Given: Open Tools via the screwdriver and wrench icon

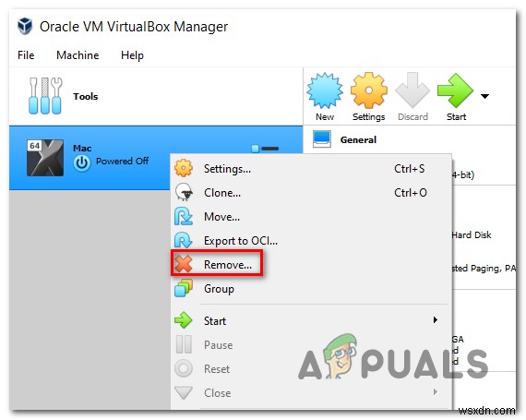Looking at the screenshot, I should pos(45,96).
